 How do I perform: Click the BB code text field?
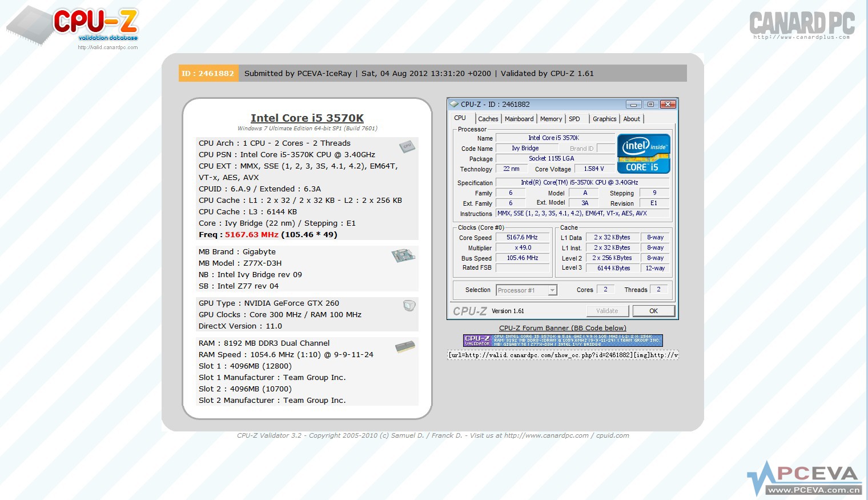click(562, 355)
